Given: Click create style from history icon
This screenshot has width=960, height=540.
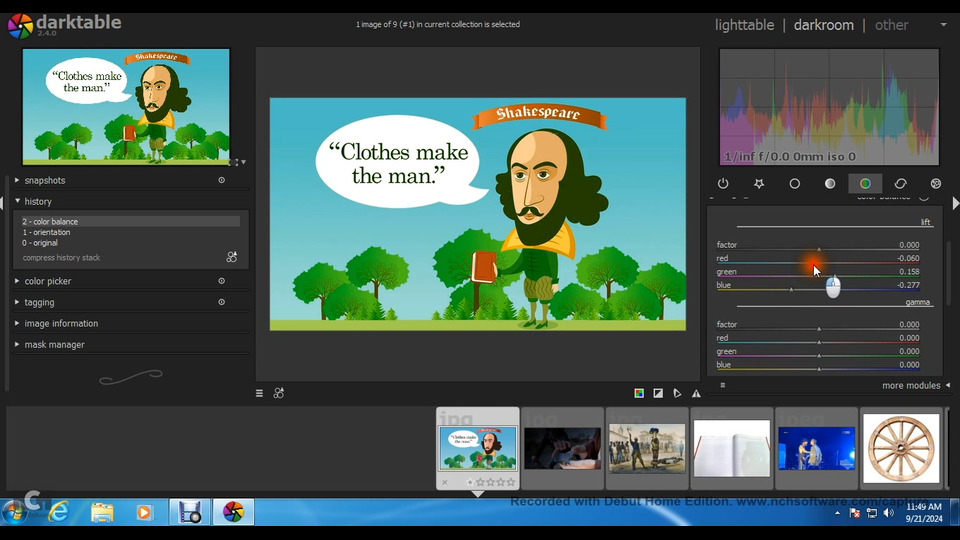Looking at the screenshot, I should point(232,257).
